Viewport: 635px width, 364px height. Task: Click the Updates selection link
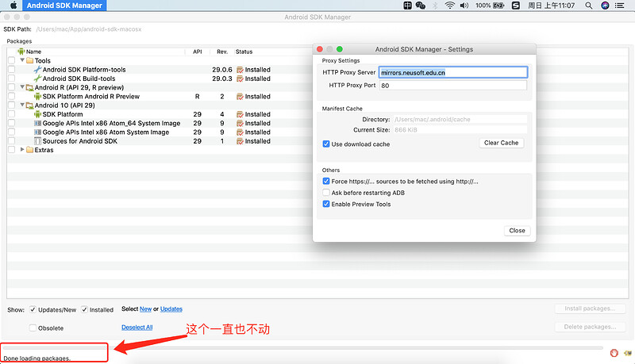pos(171,309)
